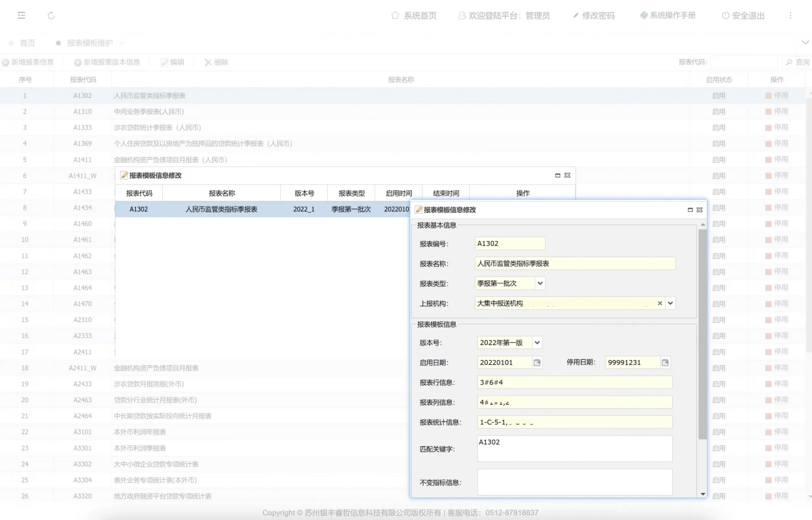
Task: Expand the 报表类型 dropdown arrow
Action: (x=540, y=283)
